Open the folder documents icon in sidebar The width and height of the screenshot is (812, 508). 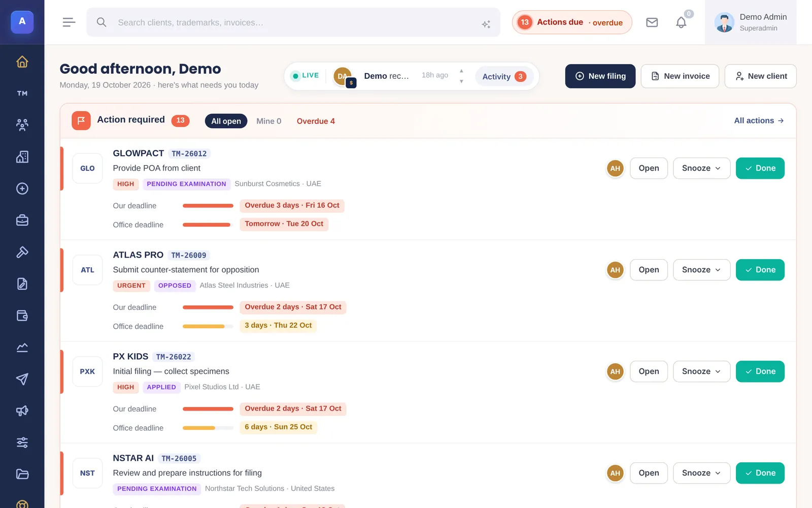22,474
